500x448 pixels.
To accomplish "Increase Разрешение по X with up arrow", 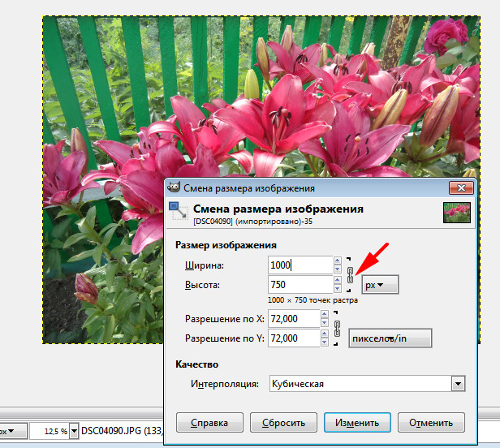I will [x=325, y=314].
